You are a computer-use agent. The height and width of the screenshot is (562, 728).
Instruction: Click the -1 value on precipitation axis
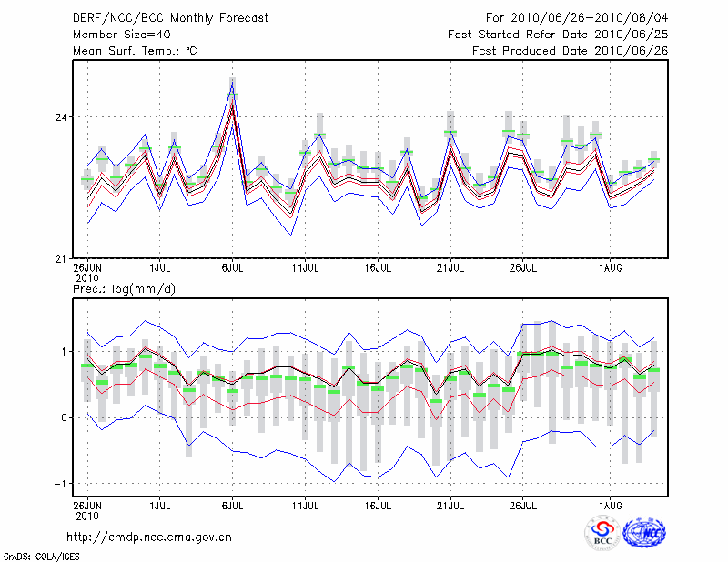58,483
